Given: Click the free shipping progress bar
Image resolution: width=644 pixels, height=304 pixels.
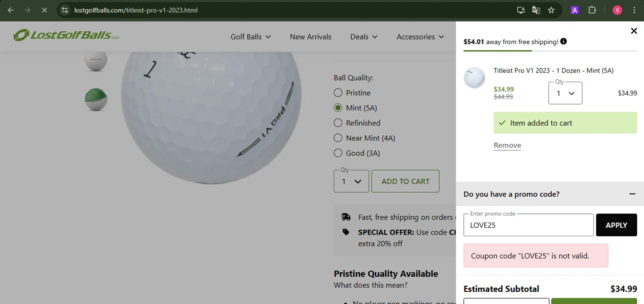Looking at the screenshot, I should pos(550,51).
